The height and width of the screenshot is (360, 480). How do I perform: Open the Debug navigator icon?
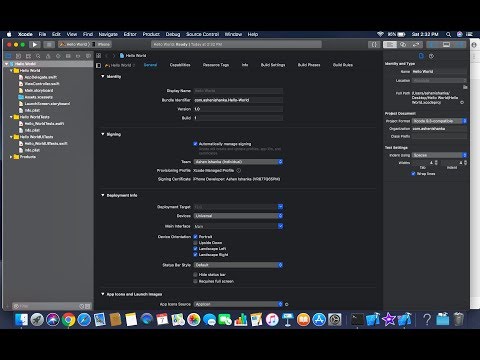point(68,56)
